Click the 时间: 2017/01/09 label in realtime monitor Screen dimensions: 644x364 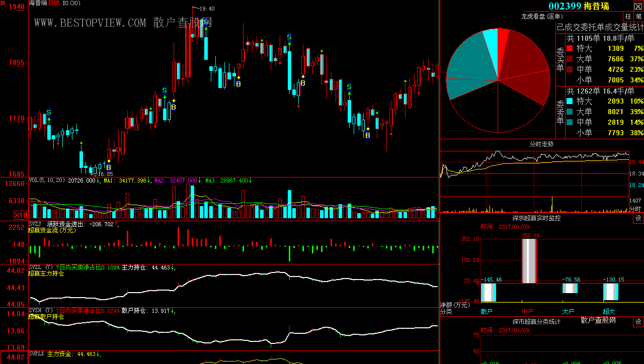[505, 227]
